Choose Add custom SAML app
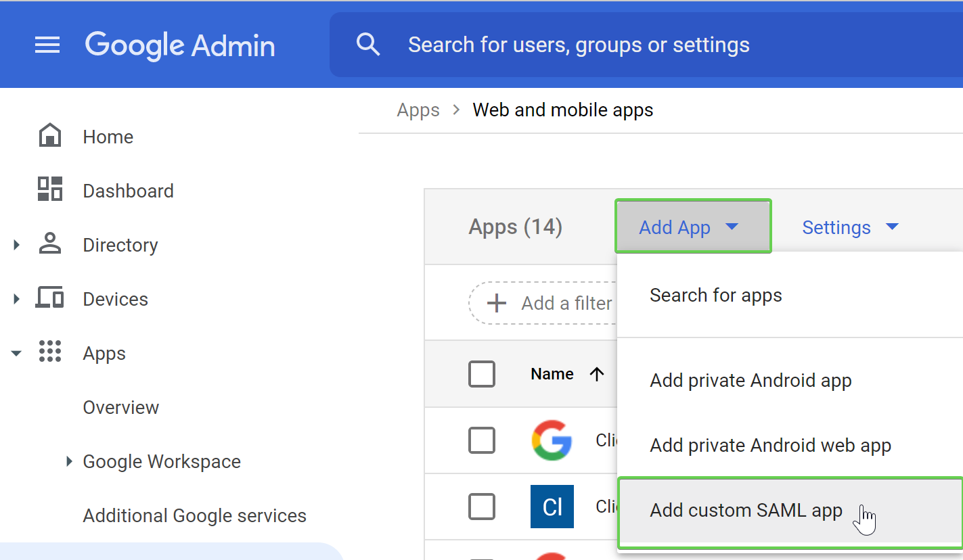Screen dimensions: 963x560 (790, 511)
